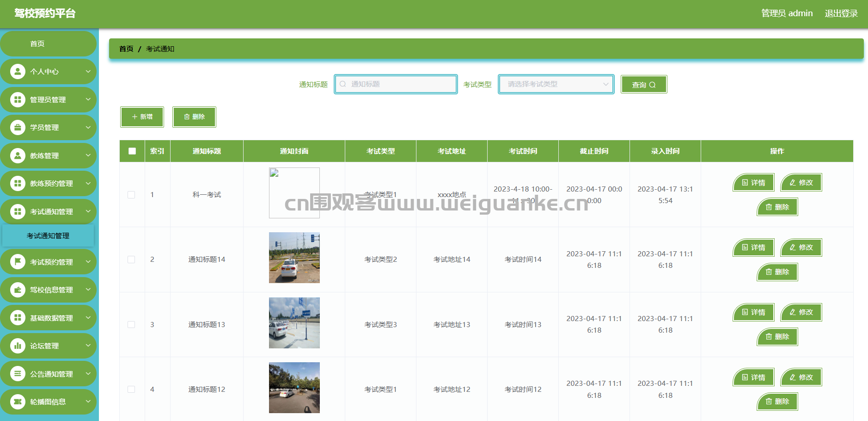The image size is (868, 421).
Task: Click the 考试预约管理 flag icon
Action: click(18, 262)
